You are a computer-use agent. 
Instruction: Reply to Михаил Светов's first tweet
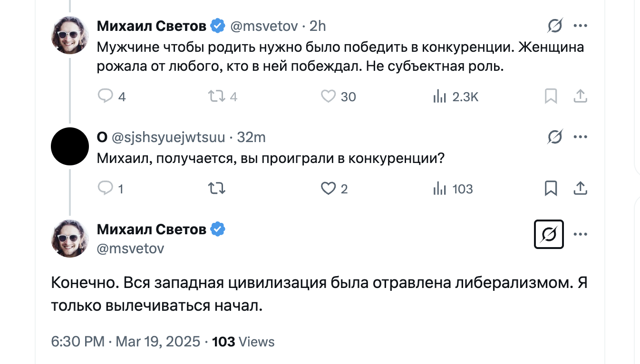[105, 96]
